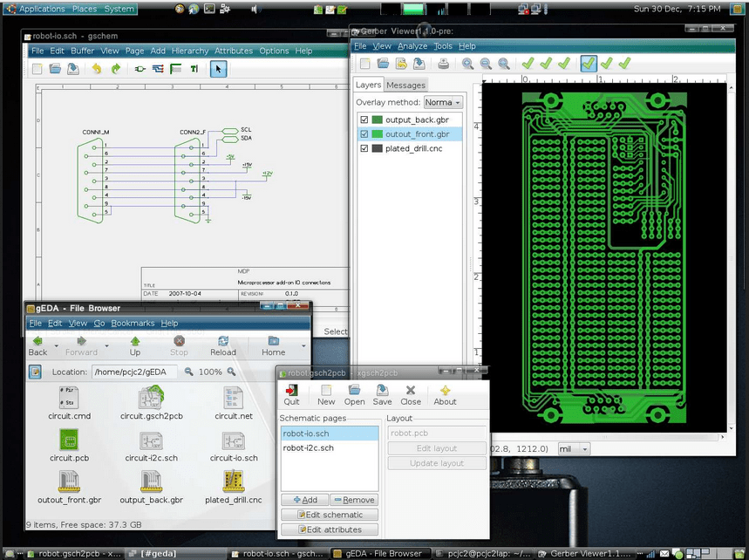The width and height of the screenshot is (749, 560).
Task: Click Zoom In icon in Gerber Viewer
Action: click(x=466, y=64)
